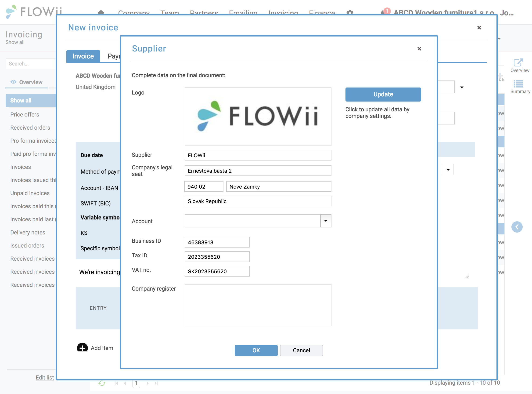Select Received orders in sidebar

[x=30, y=128]
